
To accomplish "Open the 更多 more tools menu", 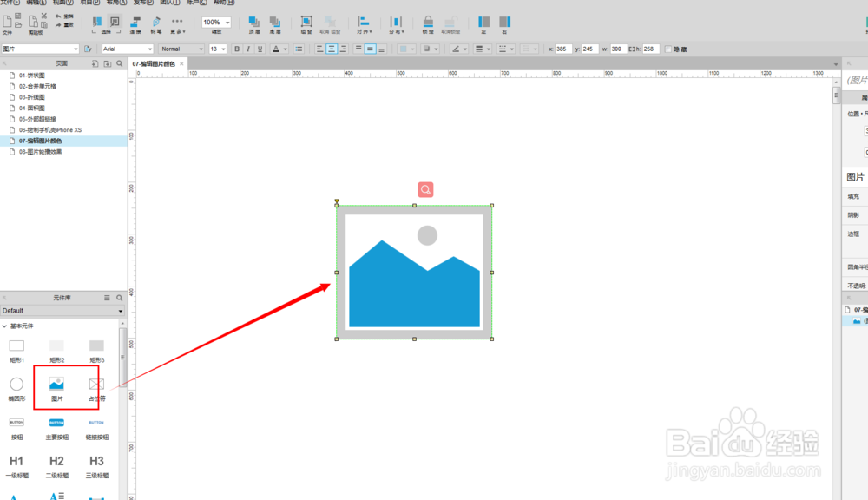I will click(177, 24).
